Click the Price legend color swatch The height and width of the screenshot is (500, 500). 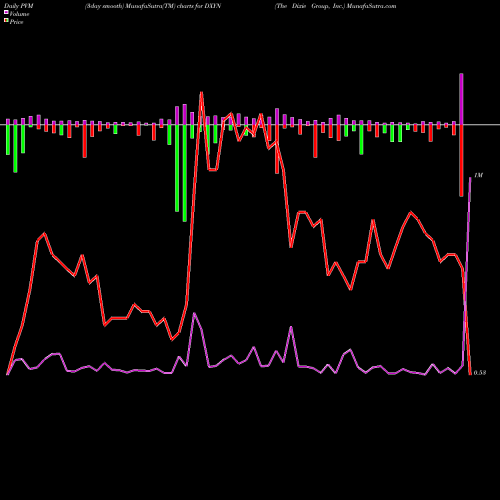[x=6, y=21]
